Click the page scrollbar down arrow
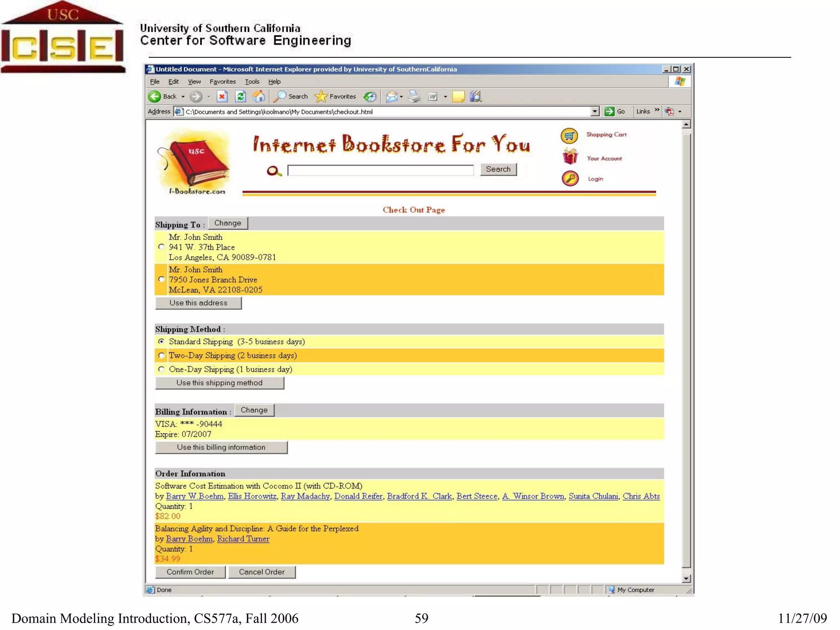840x630 pixels. [x=686, y=578]
